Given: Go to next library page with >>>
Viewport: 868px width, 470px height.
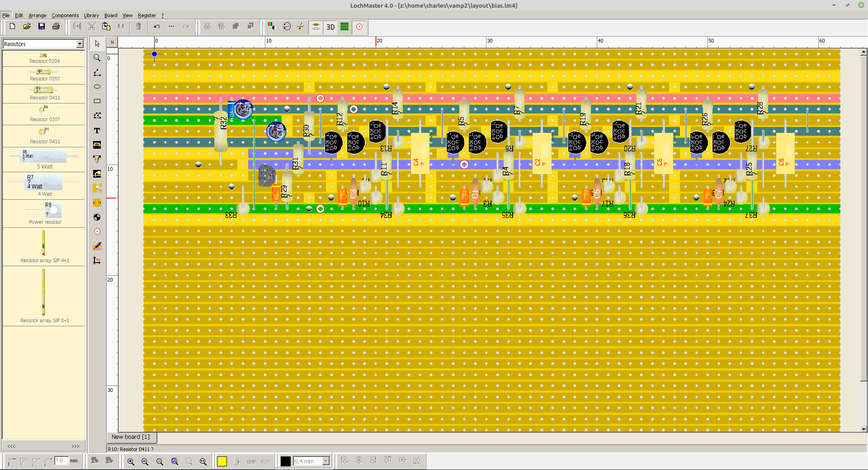Looking at the screenshot, I should [x=75, y=446].
